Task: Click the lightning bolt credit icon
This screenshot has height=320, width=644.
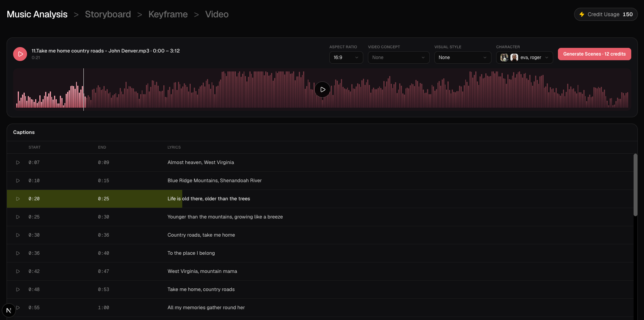Action: [x=582, y=14]
